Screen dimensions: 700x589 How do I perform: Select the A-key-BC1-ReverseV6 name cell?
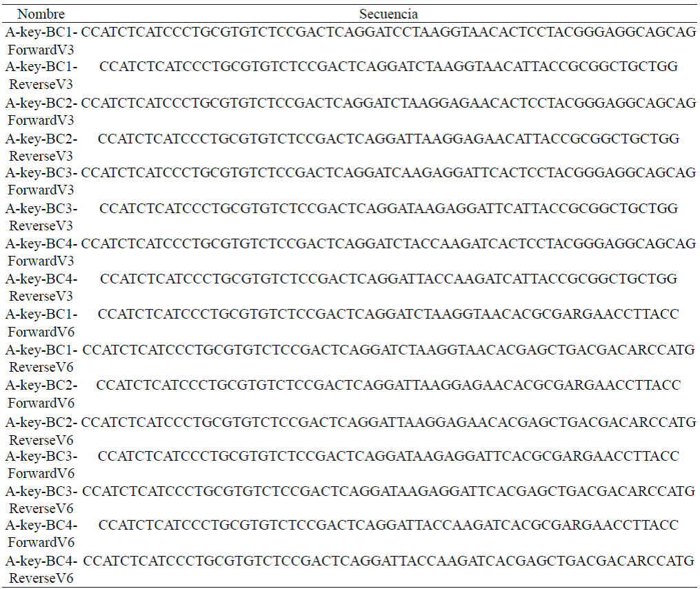point(41,359)
